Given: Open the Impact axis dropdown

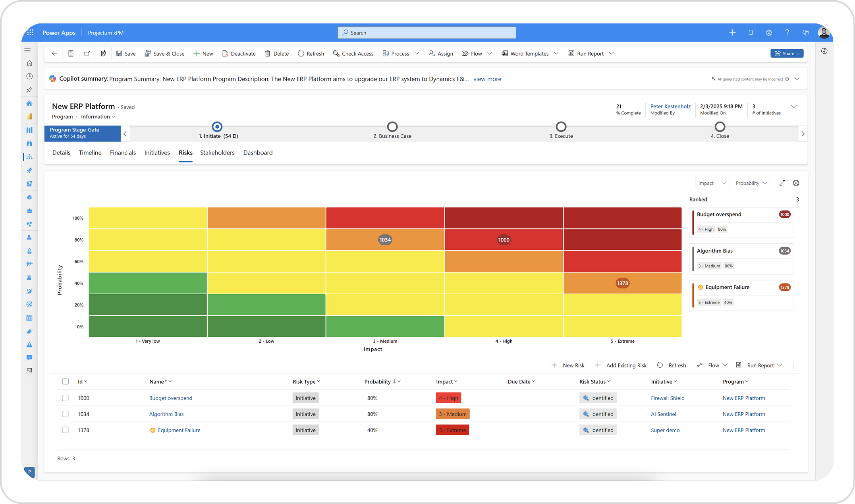Looking at the screenshot, I should [x=712, y=183].
